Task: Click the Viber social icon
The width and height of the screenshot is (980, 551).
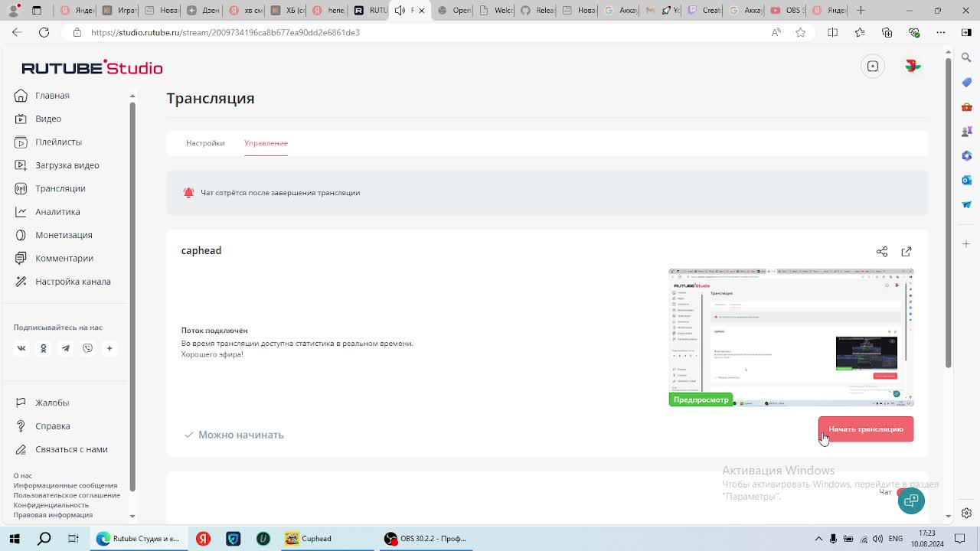Action: tap(88, 348)
